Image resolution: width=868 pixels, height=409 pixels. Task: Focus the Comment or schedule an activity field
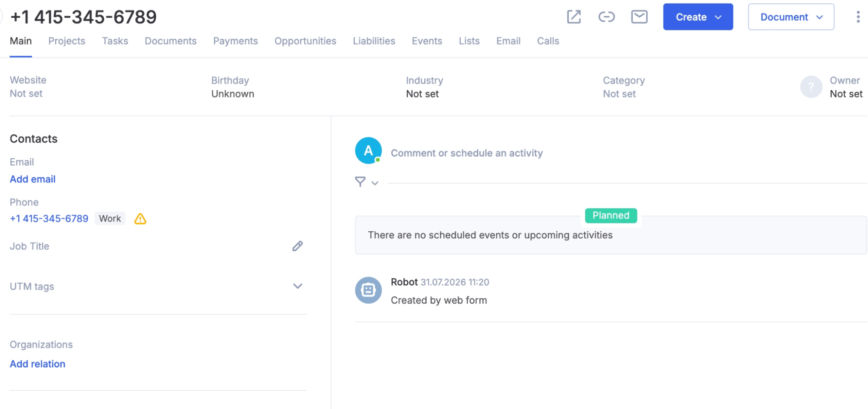pyautogui.click(x=466, y=153)
